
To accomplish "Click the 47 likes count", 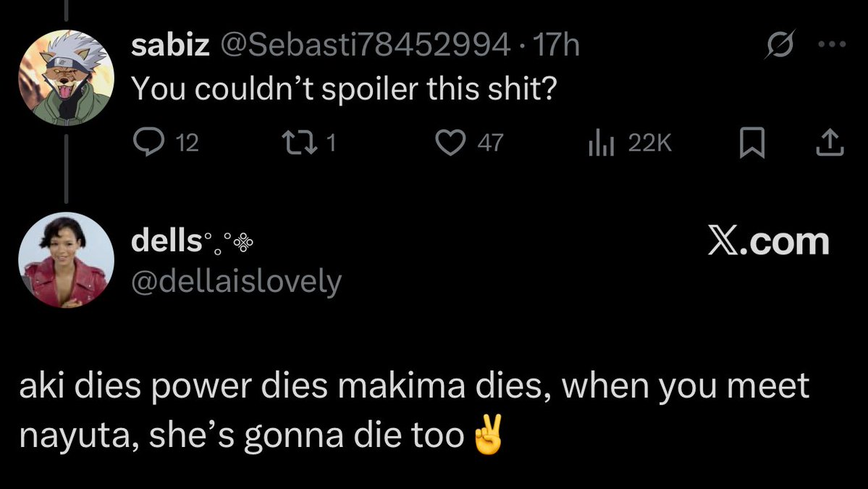I will pyautogui.click(x=490, y=143).
